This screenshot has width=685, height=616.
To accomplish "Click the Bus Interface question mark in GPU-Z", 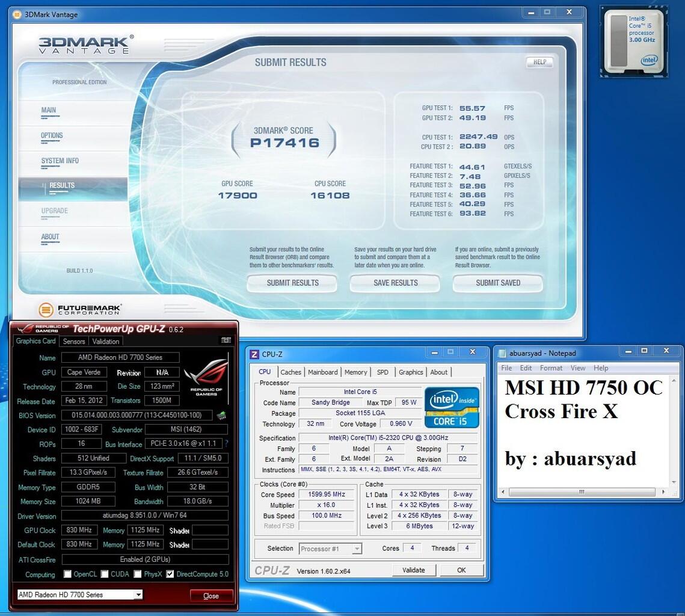I will 226,443.
